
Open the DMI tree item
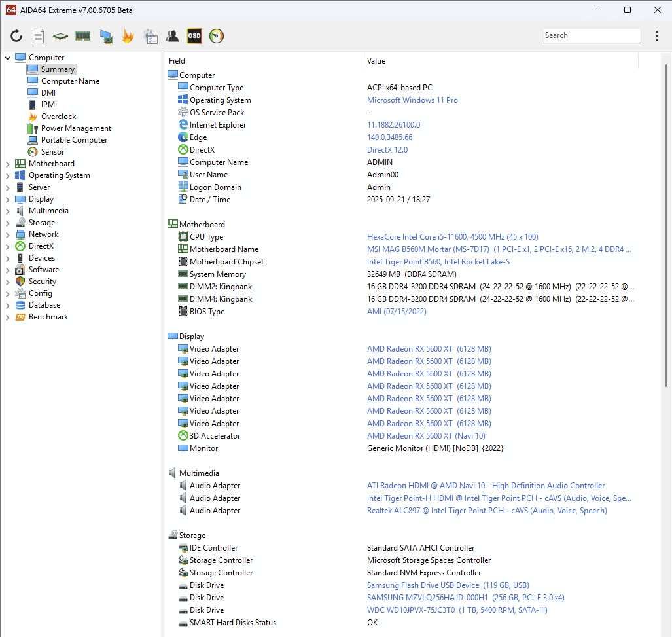coord(42,92)
